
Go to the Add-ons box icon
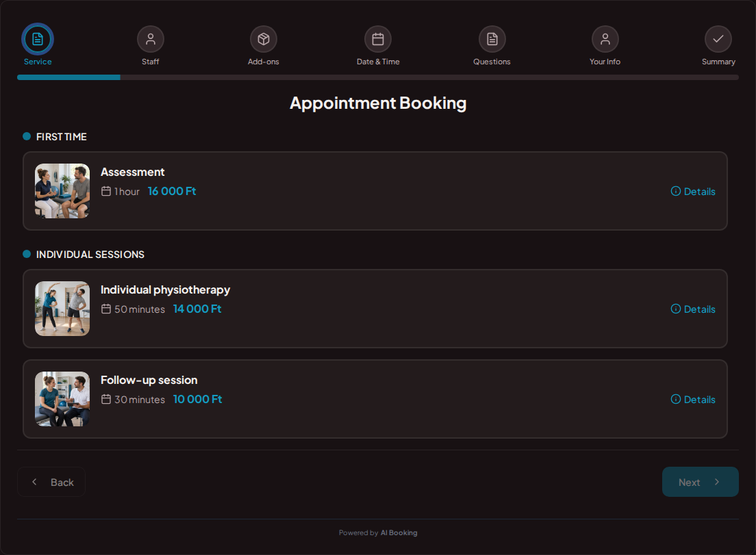263,39
